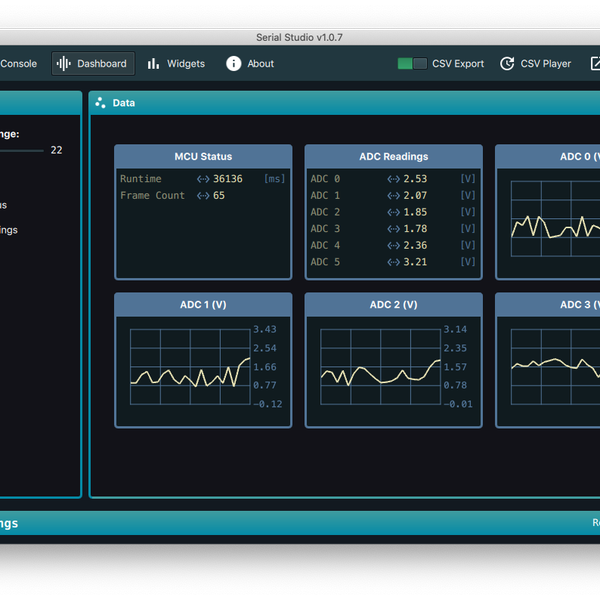Screen dimensions: 600x600
Task: Click the ADC Readings widget title
Action: coord(393,156)
